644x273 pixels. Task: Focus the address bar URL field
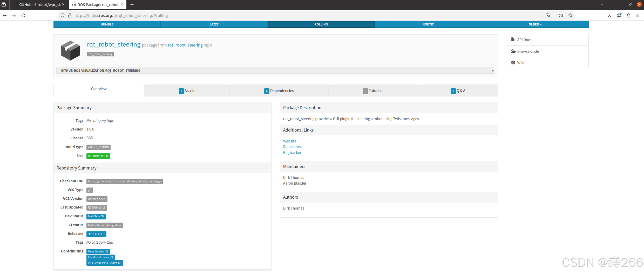point(301,15)
